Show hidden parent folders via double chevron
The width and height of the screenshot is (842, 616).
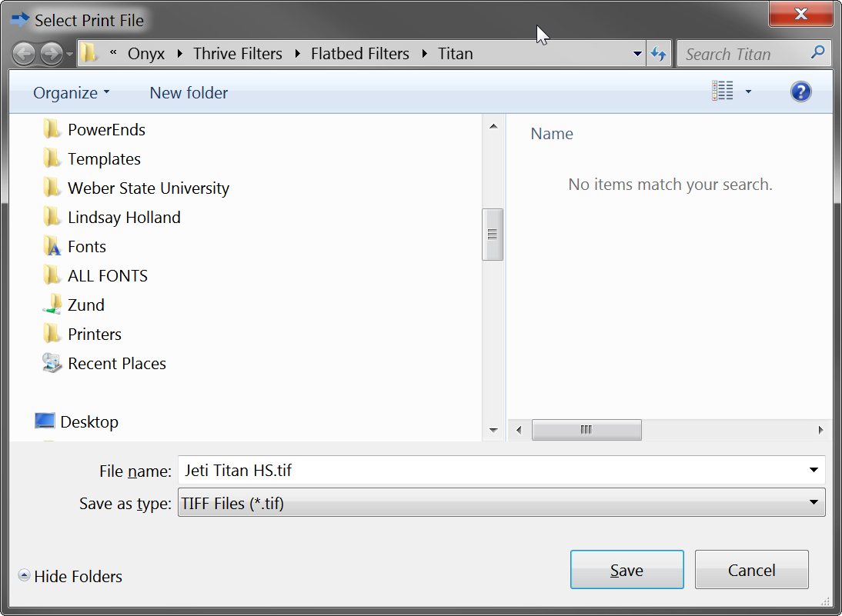pyautogui.click(x=113, y=52)
